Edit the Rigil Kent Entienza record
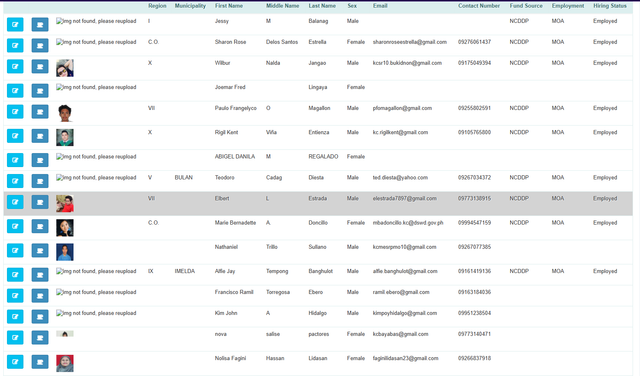Image resolution: width=640 pixels, height=376 pixels. (x=15, y=136)
